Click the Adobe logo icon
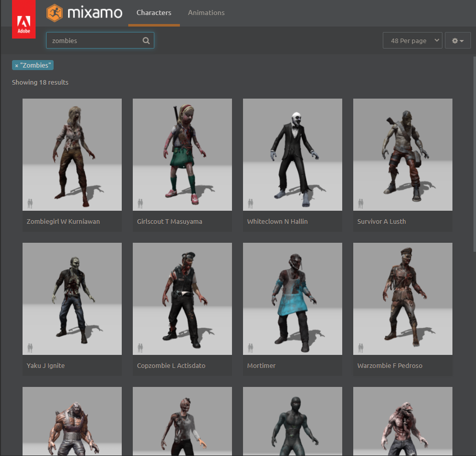The height and width of the screenshot is (456, 476). coord(24,19)
